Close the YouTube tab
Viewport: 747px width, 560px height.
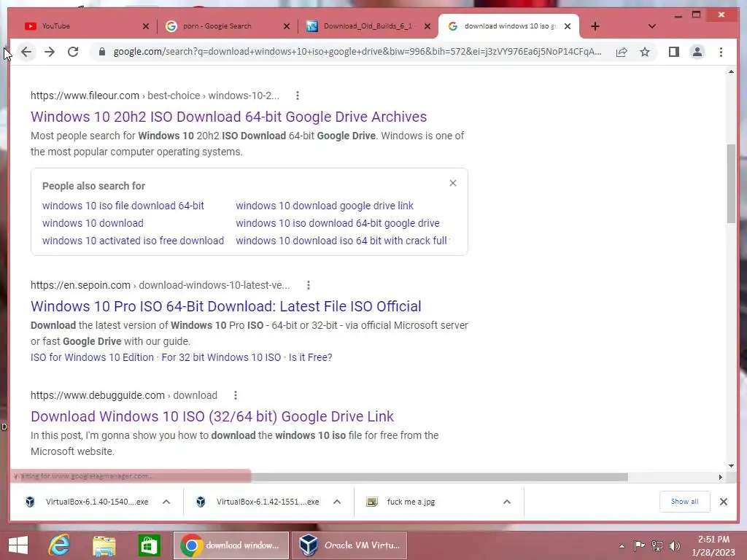[146, 26]
